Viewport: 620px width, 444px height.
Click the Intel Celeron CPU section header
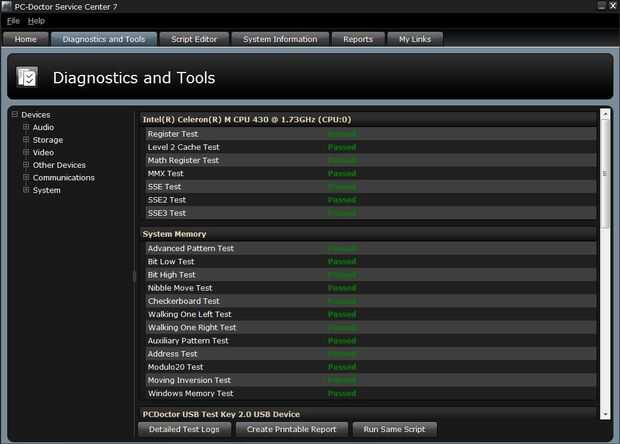368,119
